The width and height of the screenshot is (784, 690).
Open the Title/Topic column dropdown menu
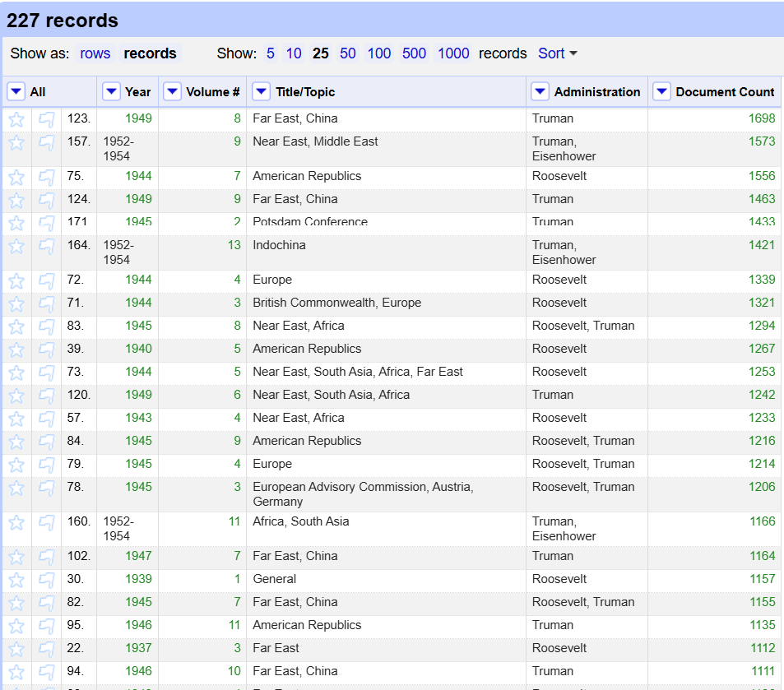[261, 92]
